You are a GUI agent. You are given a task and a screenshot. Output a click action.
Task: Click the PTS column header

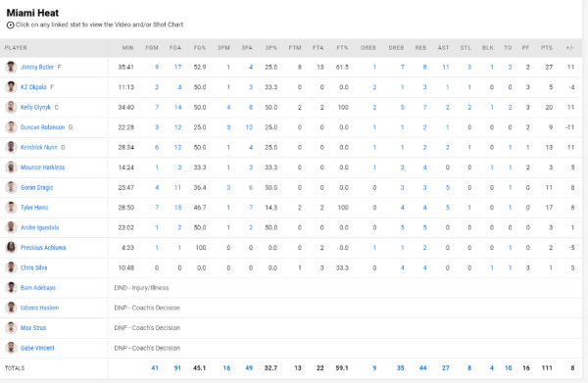coord(547,48)
